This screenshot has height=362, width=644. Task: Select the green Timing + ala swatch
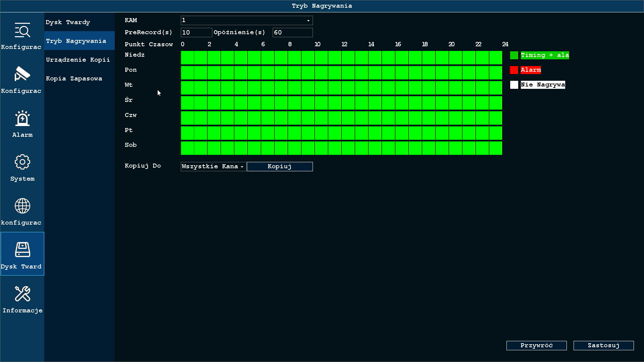[514, 55]
